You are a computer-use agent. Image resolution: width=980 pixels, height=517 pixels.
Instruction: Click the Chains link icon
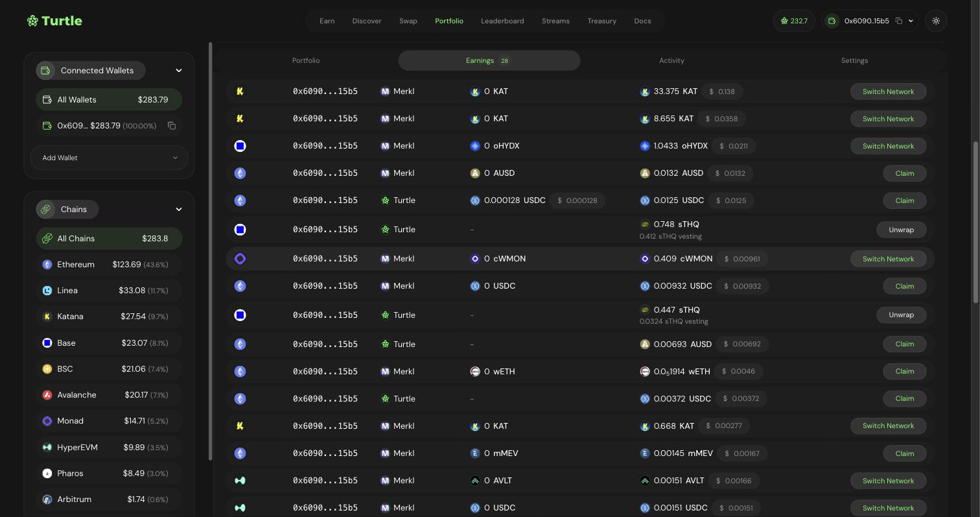[x=45, y=209]
